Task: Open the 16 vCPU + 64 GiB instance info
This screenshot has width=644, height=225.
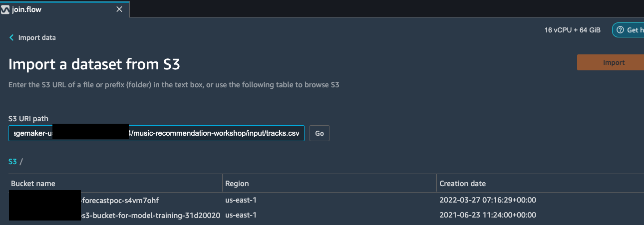Action: click(573, 30)
